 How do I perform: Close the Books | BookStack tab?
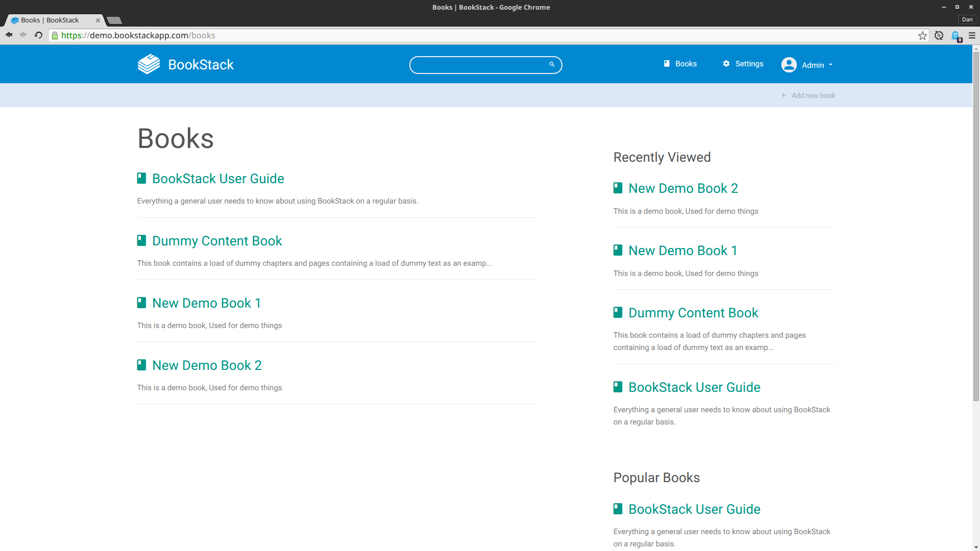[x=98, y=20]
